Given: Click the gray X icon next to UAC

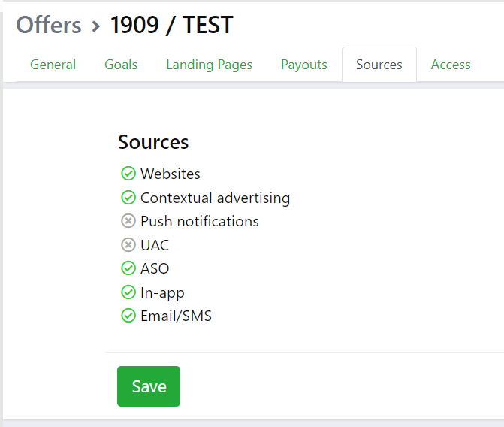Looking at the screenshot, I should (x=128, y=245).
